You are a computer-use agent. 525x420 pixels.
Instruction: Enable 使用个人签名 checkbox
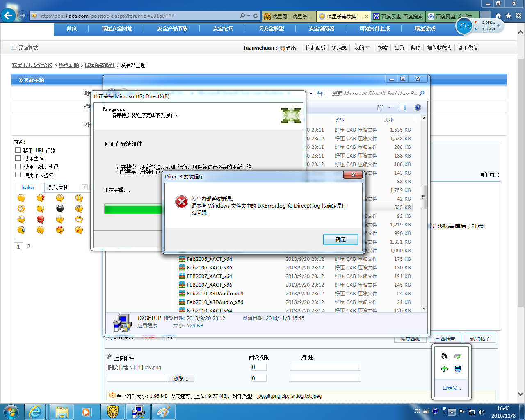[x=18, y=175]
